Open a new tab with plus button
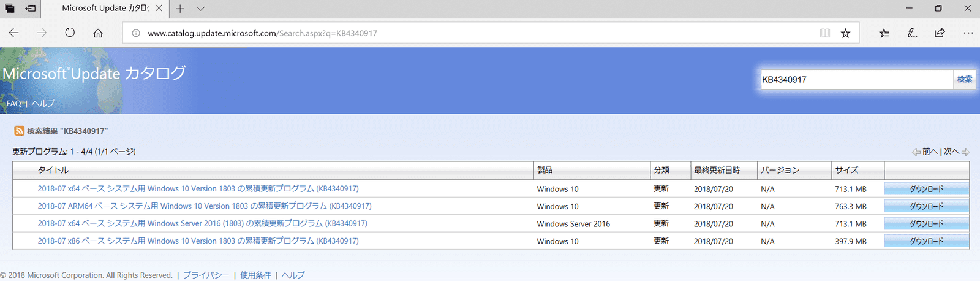980x281 pixels. [180, 9]
